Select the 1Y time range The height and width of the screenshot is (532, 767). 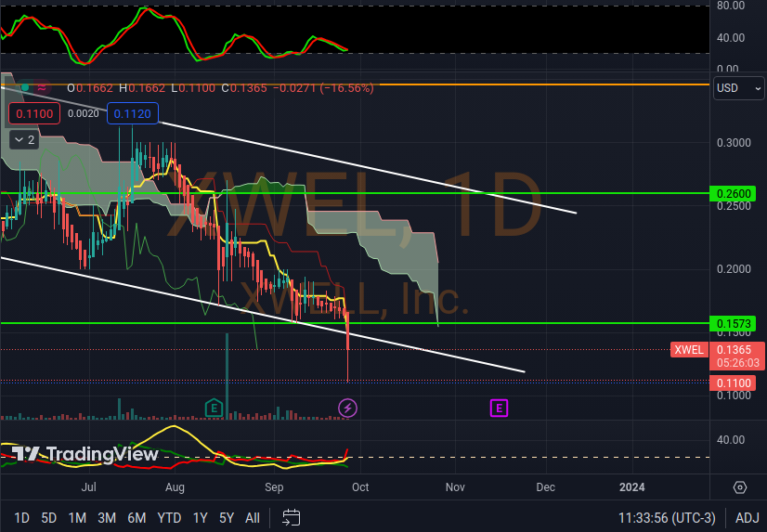tap(200, 518)
